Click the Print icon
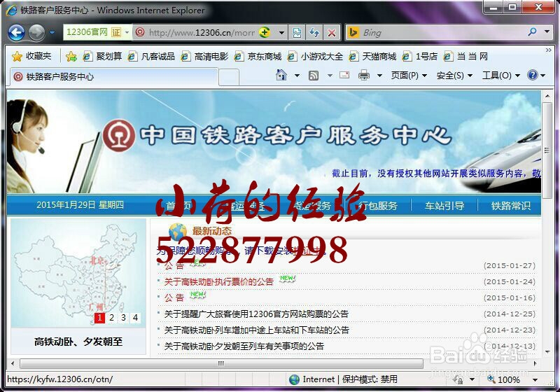The image size is (560, 392). point(363,75)
